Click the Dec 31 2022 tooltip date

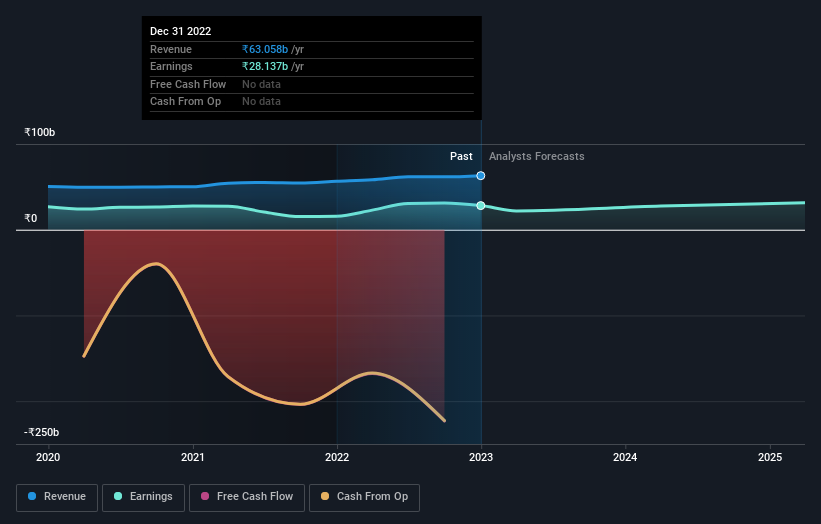(181, 31)
